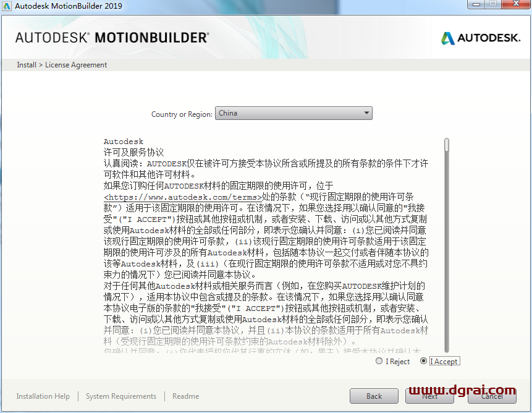This screenshot has height=413, width=532.
Task: Click the Next button
Action: tap(429, 396)
